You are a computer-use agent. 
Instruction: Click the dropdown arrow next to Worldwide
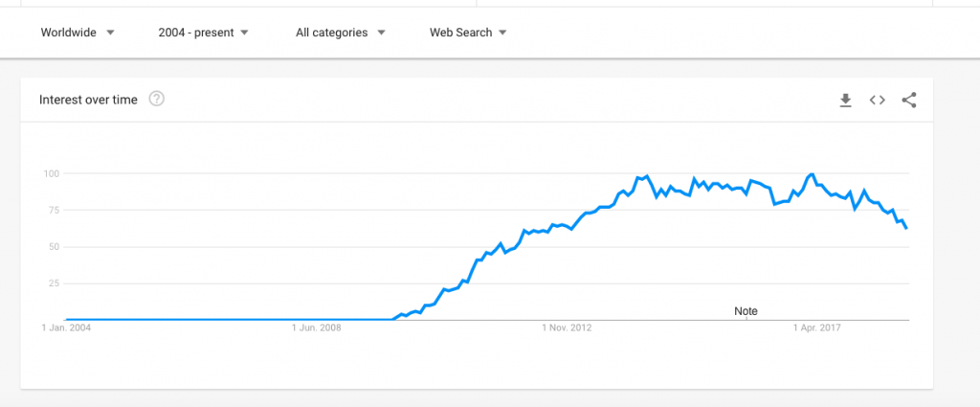[x=111, y=33]
